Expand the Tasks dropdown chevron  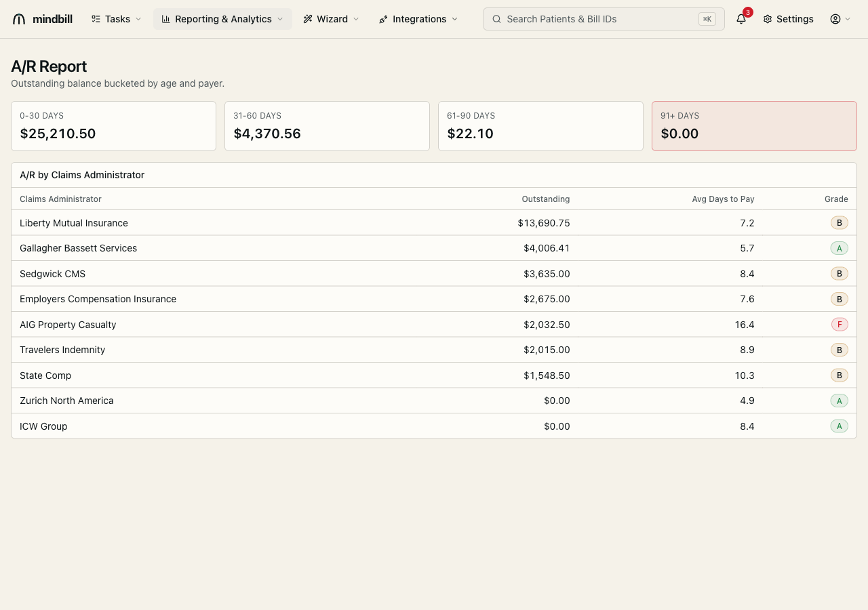(138, 19)
